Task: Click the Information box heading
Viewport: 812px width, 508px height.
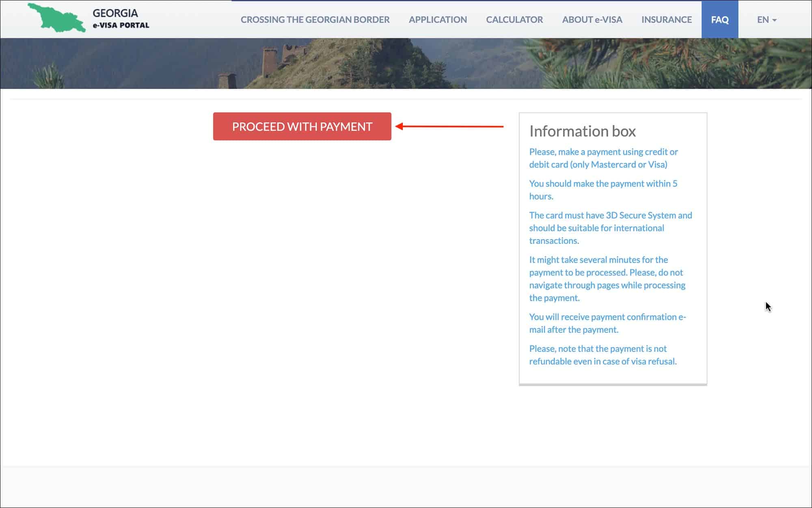Action: pyautogui.click(x=582, y=131)
